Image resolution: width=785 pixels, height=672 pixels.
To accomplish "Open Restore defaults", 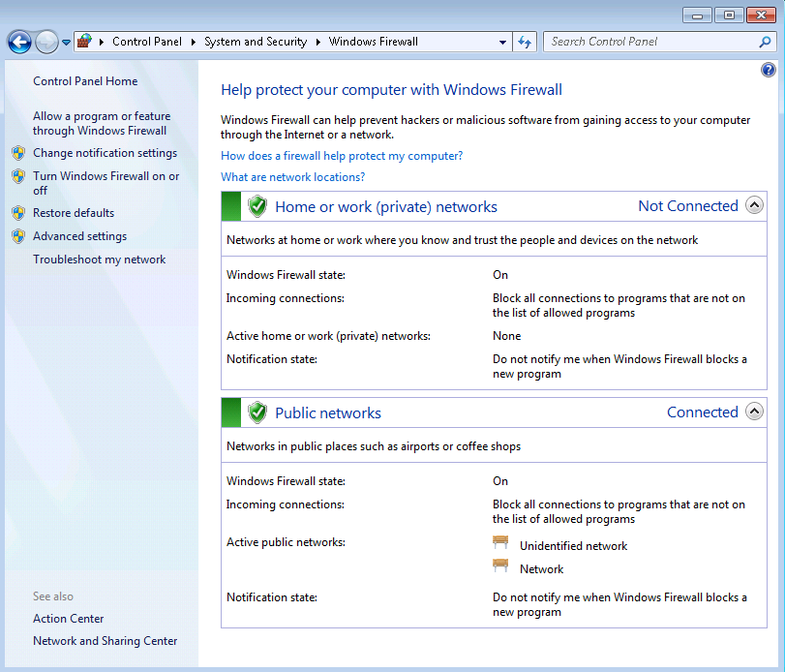I will coord(74,213).
